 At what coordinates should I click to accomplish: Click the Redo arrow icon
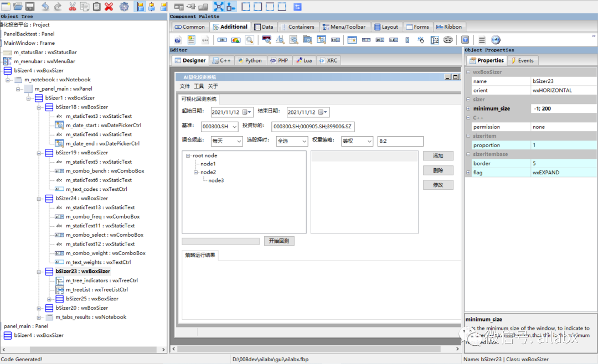tap(58, 6)
